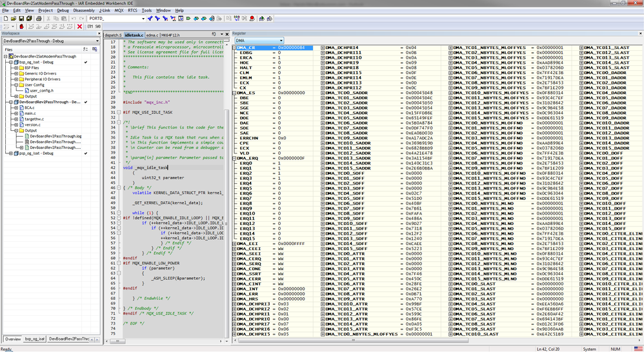Select the bsp_og_isat workspace tab
Viewport: 644px width, 352px height.
[34, 338]
